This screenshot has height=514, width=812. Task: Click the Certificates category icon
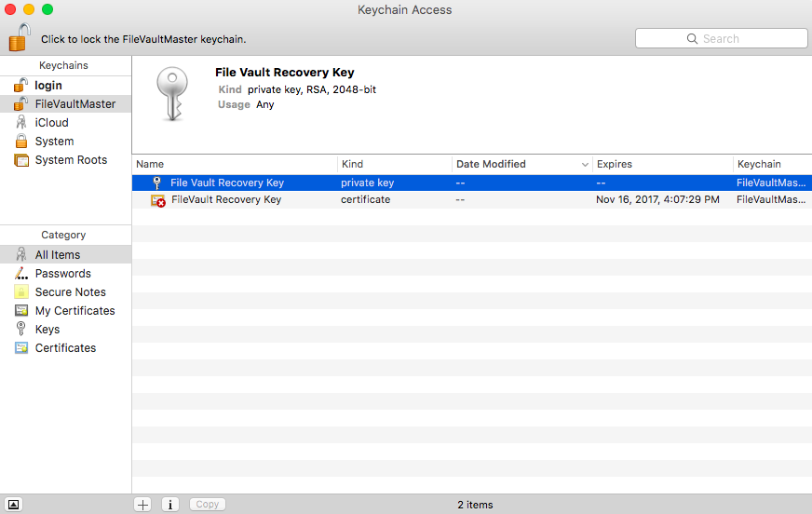click(21, 348)
